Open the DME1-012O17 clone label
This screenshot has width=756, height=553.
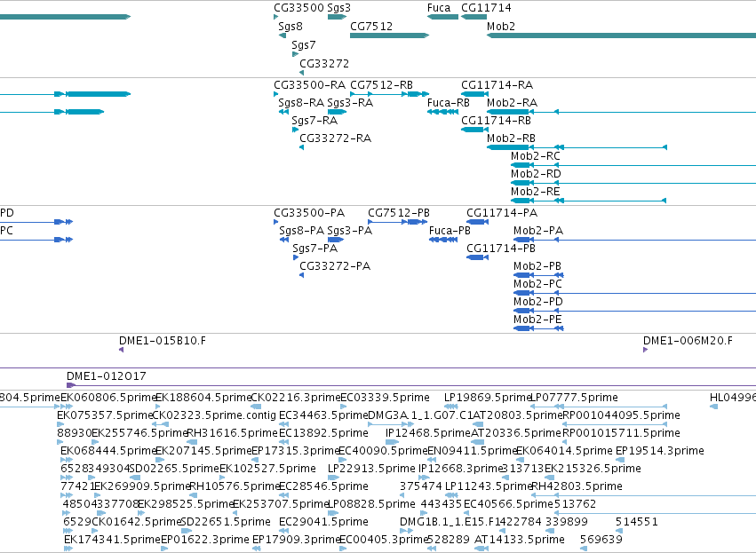106,376
